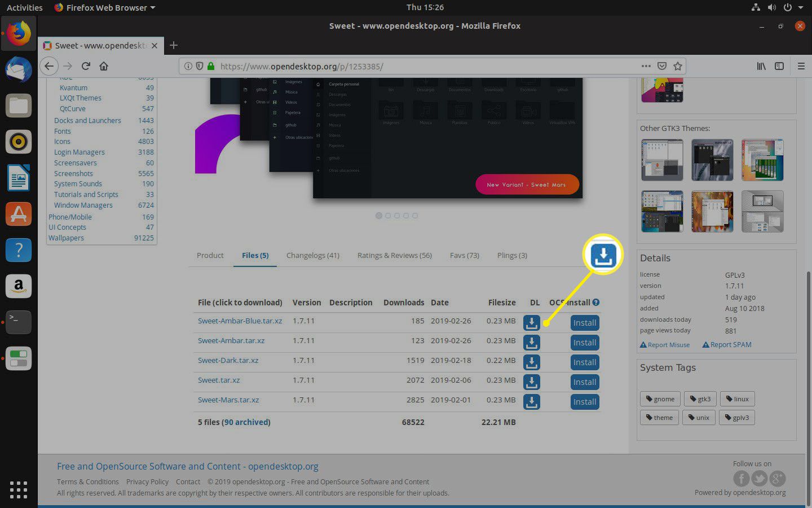Click Install for Sweet.tar.xz
Screen dimensions: 812x508
tap(585, 382)
